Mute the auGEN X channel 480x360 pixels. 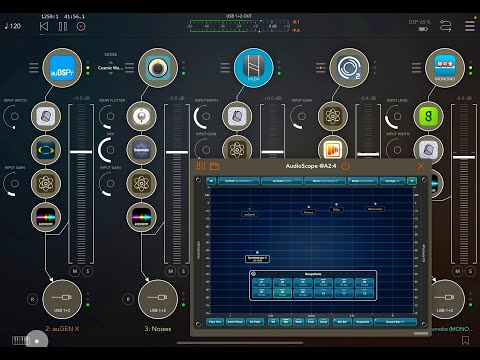75,271
